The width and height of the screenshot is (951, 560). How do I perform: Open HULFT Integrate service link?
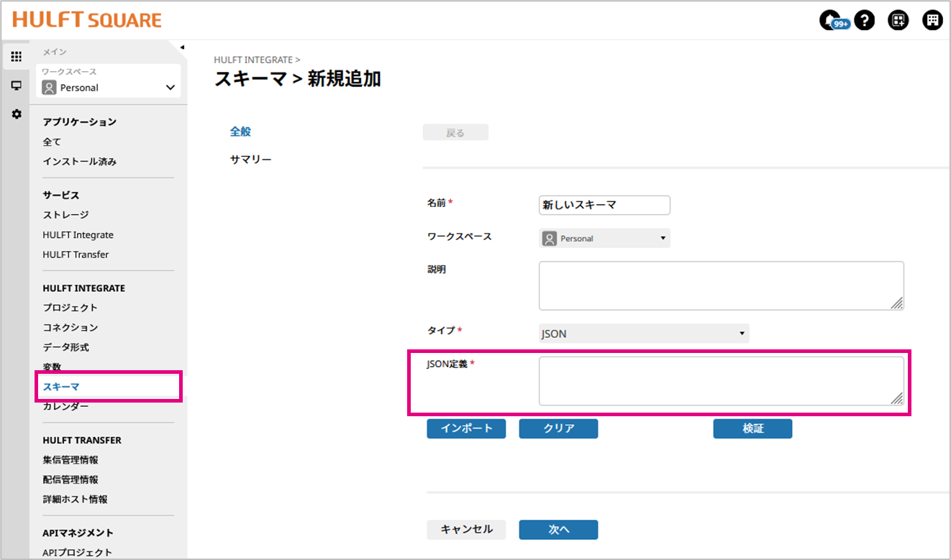[78, 235]
